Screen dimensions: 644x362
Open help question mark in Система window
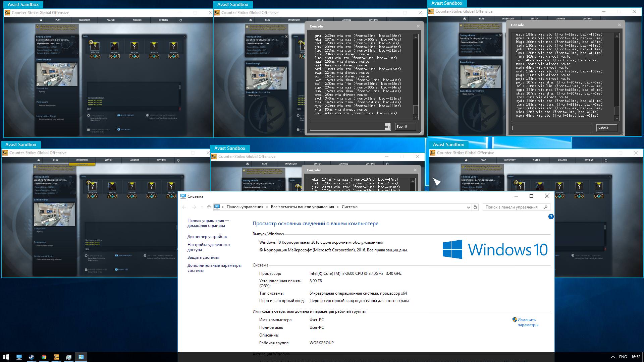coord(551,217)
